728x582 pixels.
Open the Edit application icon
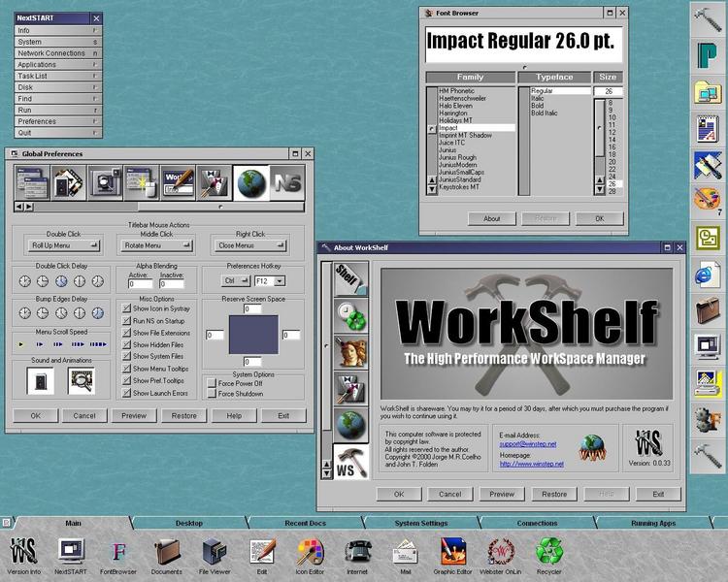pos(262,551)
